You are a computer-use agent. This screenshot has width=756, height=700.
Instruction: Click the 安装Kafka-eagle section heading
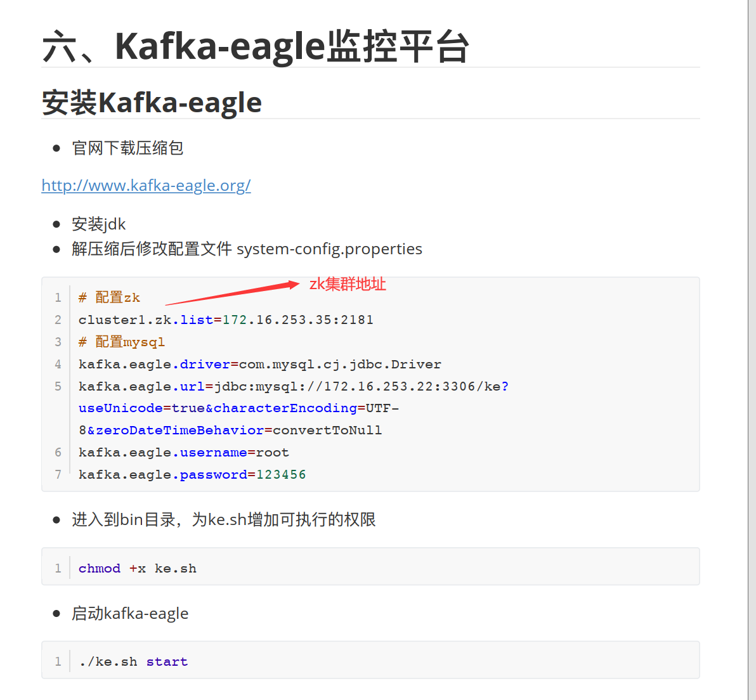tap(152, 102)
